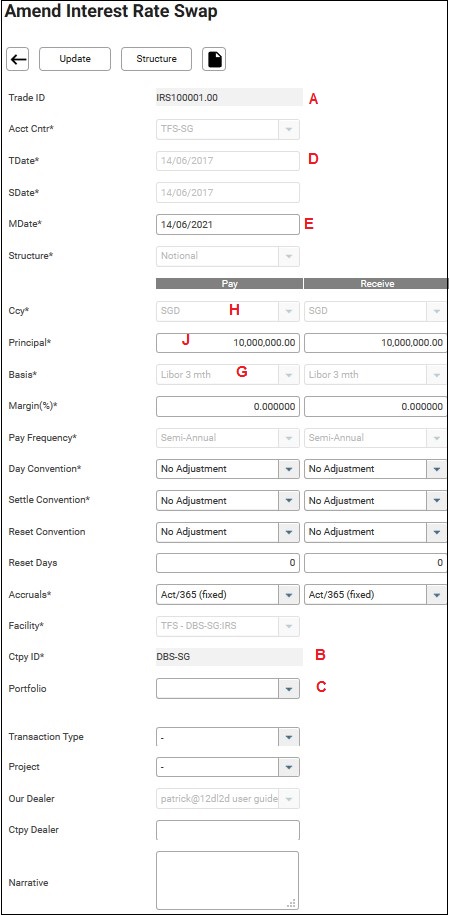Open Receive side Accruals dropdown
This screenshot has height=915, width=449.
tap(437, 595)
